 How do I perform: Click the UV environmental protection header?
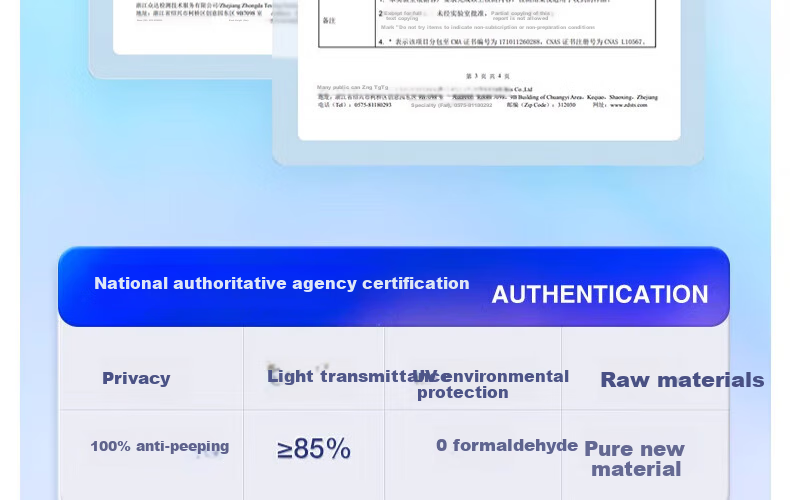coord(491,384)
